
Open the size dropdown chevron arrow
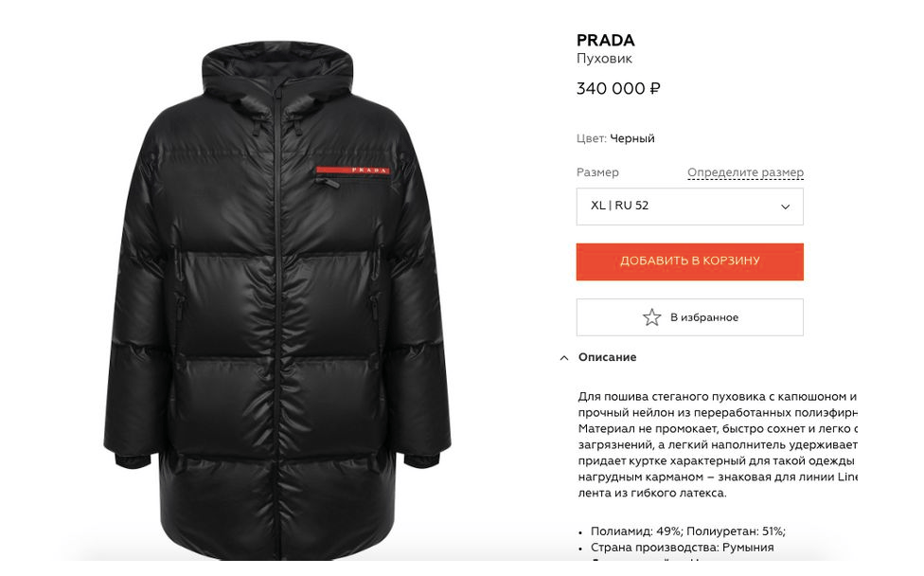click(785, 207)
